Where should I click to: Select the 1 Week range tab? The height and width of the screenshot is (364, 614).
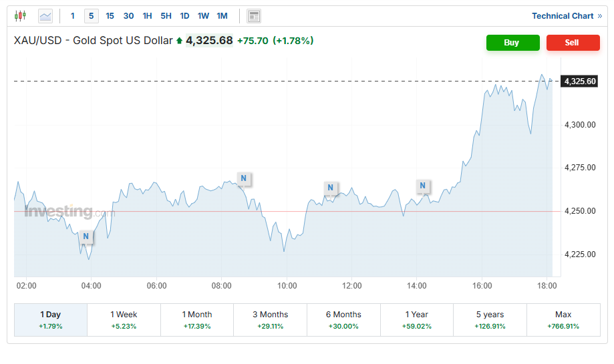pyautogui.click(x=124, y=320)
